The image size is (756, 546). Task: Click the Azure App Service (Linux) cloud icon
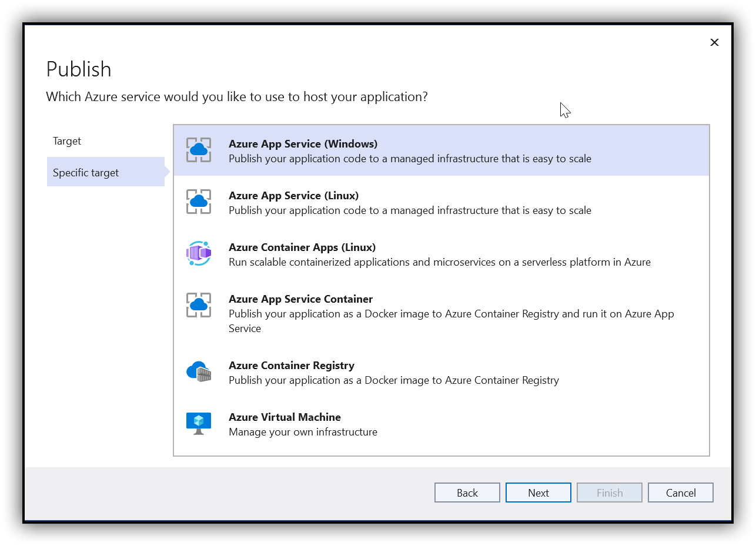[199, 202]
